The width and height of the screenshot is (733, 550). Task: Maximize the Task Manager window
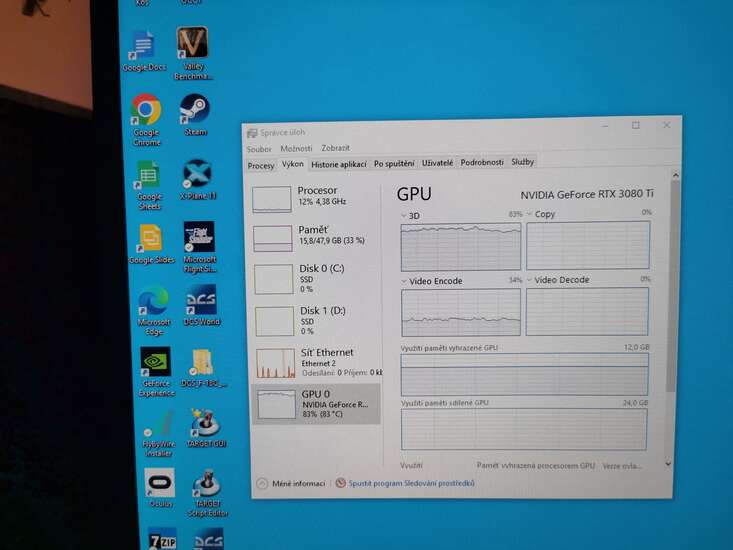[x=636, y=125]
